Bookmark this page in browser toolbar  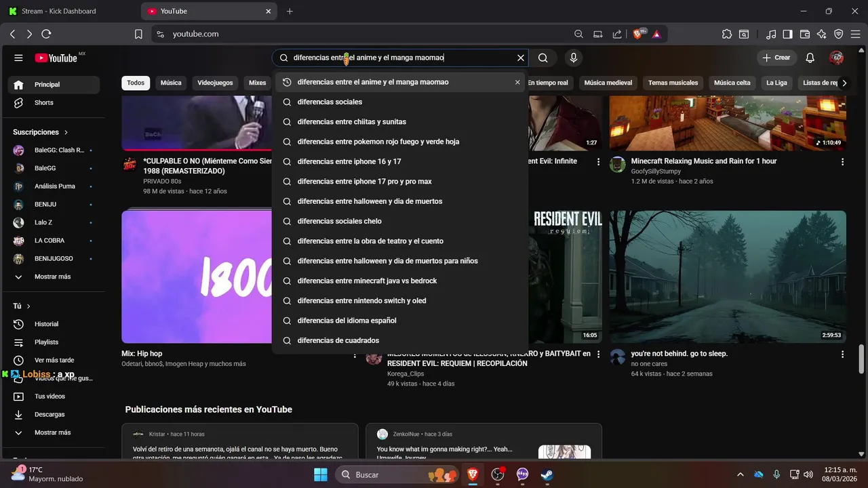click(x=138, y=34)
